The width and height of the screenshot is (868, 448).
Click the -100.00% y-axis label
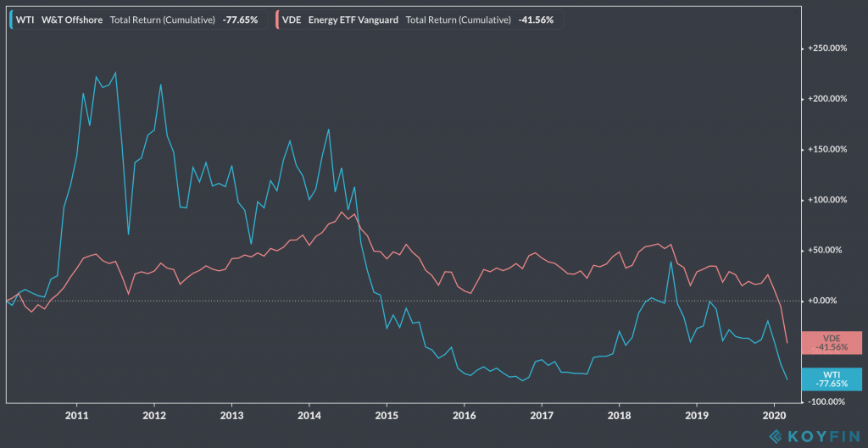click(827, 401)
